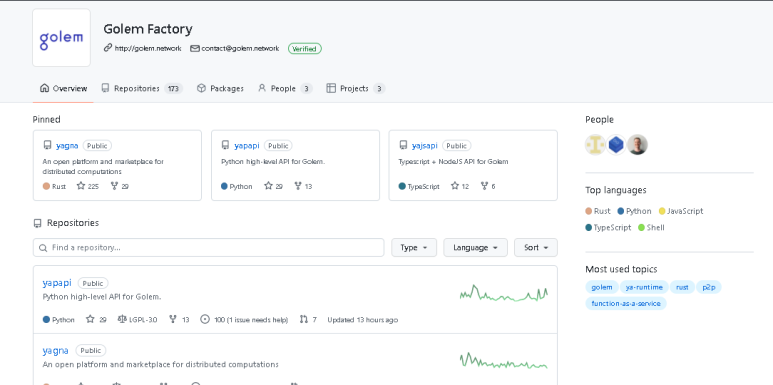The height and width of the screenshot is (385, 773).
Task: Open yagna in the repositories list
Action: pyautogui.click(x=55, y=350)
